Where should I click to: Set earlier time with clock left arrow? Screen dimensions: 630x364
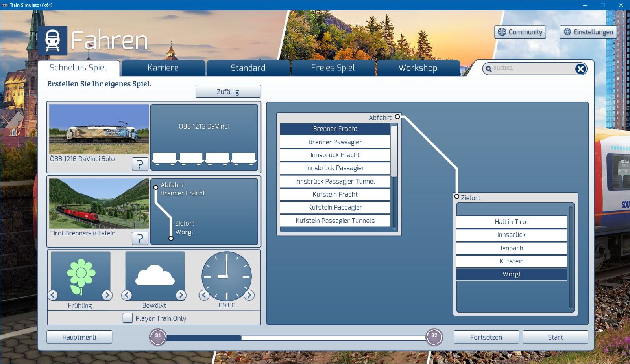(x=204, y=295)
